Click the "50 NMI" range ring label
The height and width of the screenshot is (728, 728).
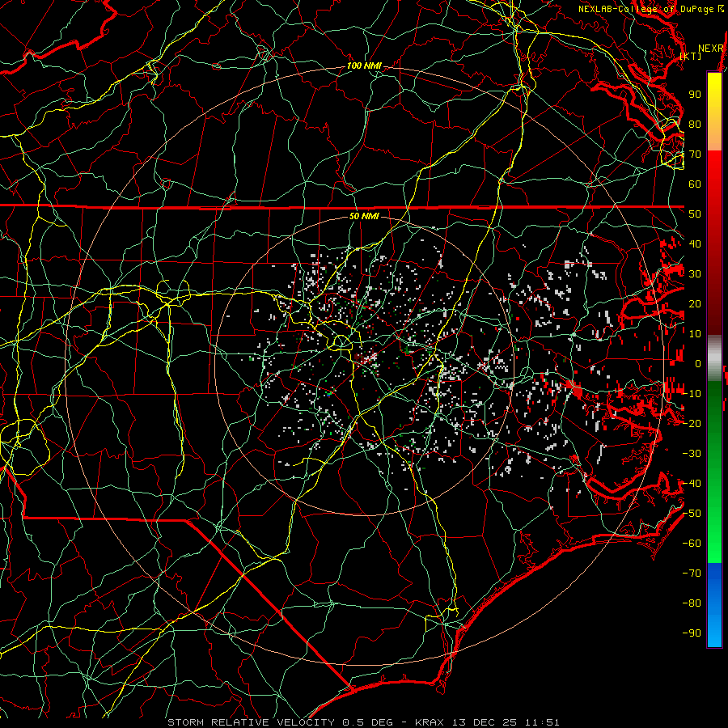[364, 216]
